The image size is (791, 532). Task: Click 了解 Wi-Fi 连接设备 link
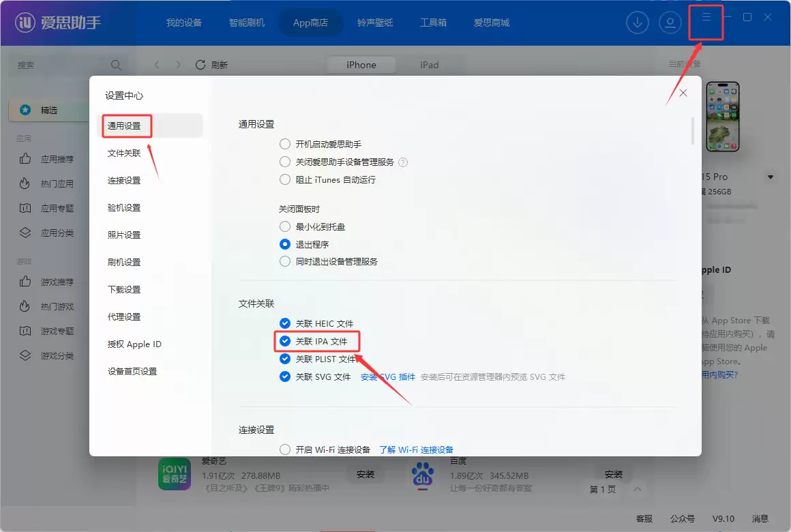pyautogui.click(x=416, y=449)
